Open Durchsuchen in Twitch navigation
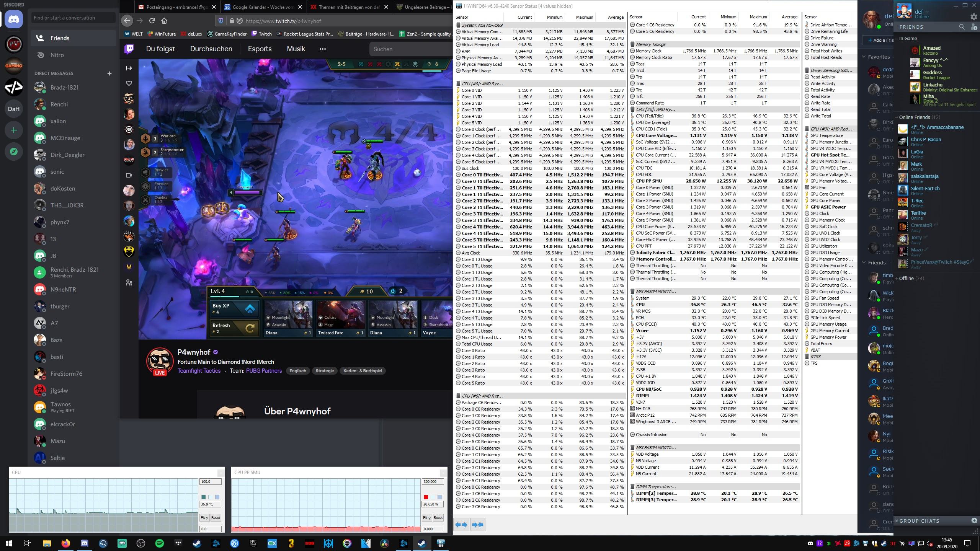The height and width of the screenshot is (551, 980). (x=211, y=49)
